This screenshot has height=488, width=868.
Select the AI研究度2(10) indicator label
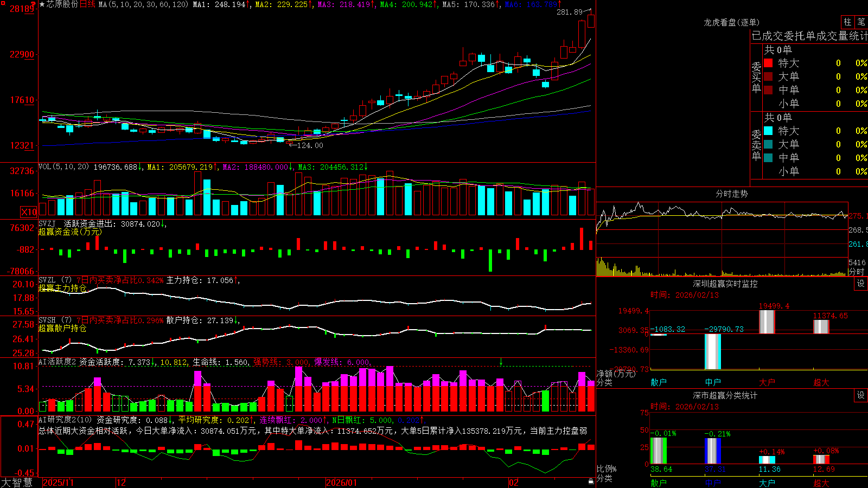click(65, 420)
